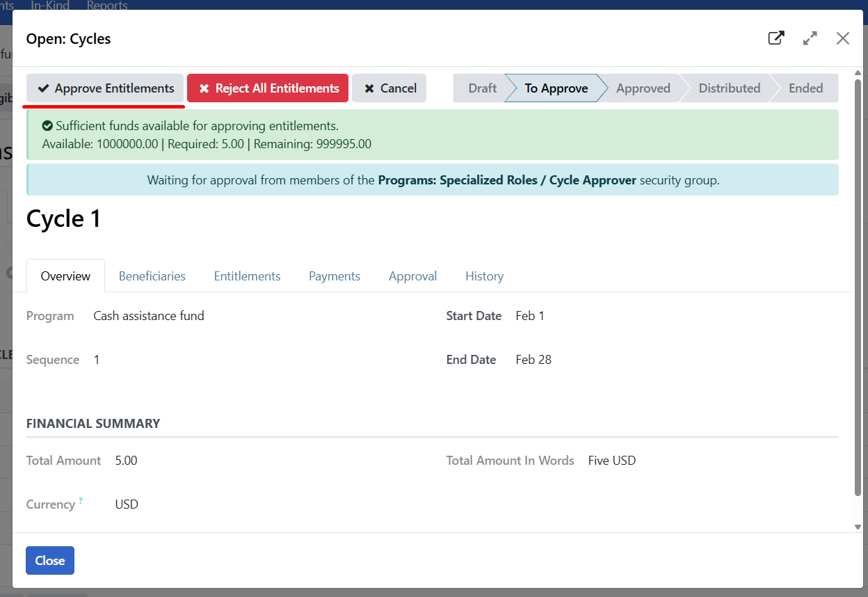
Task: Open the Approval tab
Action: coord(412,276)
